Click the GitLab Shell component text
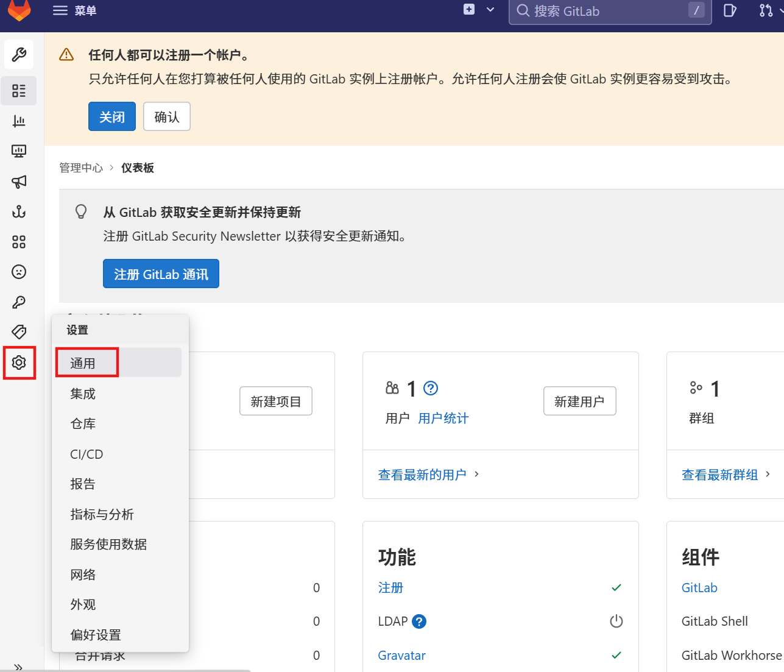The image size is (784, 672). [x=715, y=621]
